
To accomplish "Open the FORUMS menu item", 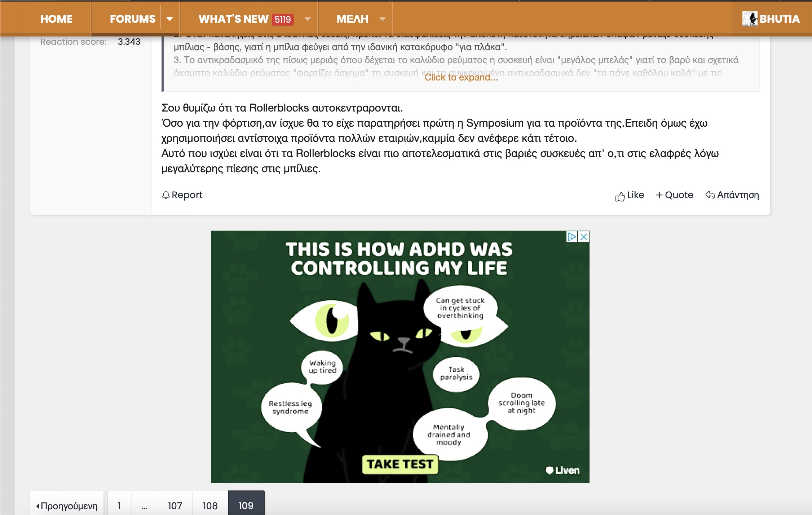I will pos(132,19).
